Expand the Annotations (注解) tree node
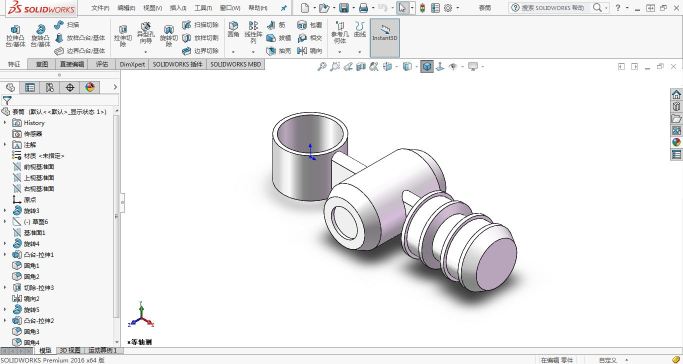 [x=5, y=145]
